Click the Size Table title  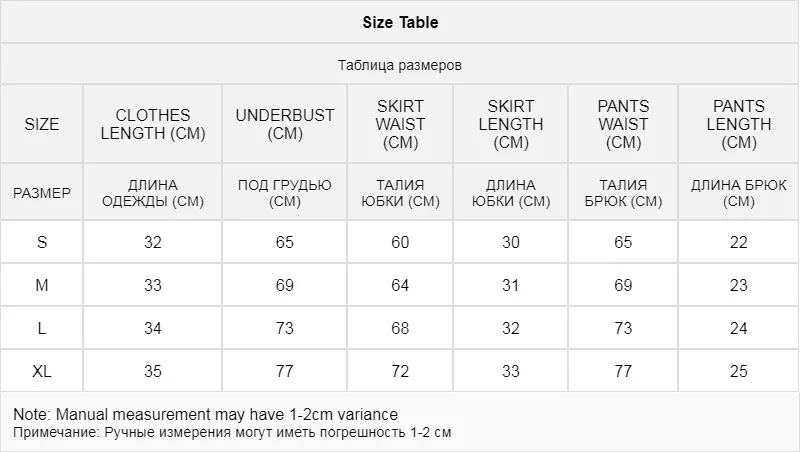pyautogui.click(x=399, y=22)
